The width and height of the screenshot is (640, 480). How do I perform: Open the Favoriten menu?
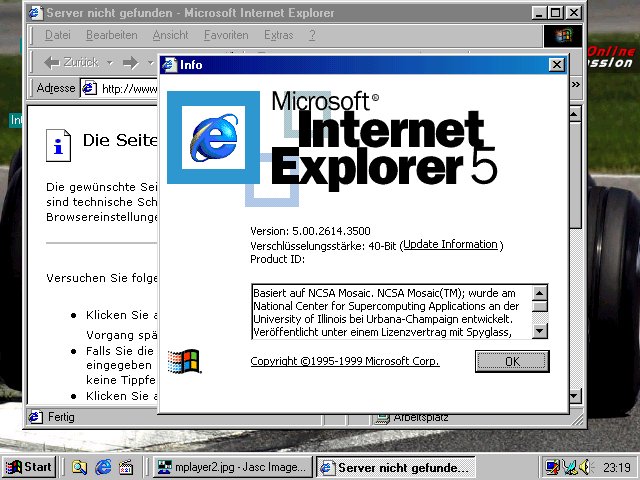[x=226, y=35]
